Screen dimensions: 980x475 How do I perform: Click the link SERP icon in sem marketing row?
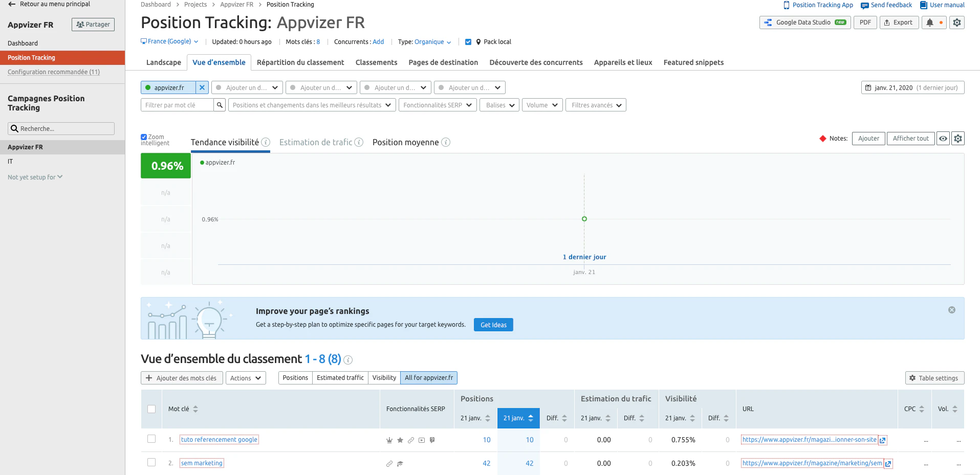tap(389, 464)
